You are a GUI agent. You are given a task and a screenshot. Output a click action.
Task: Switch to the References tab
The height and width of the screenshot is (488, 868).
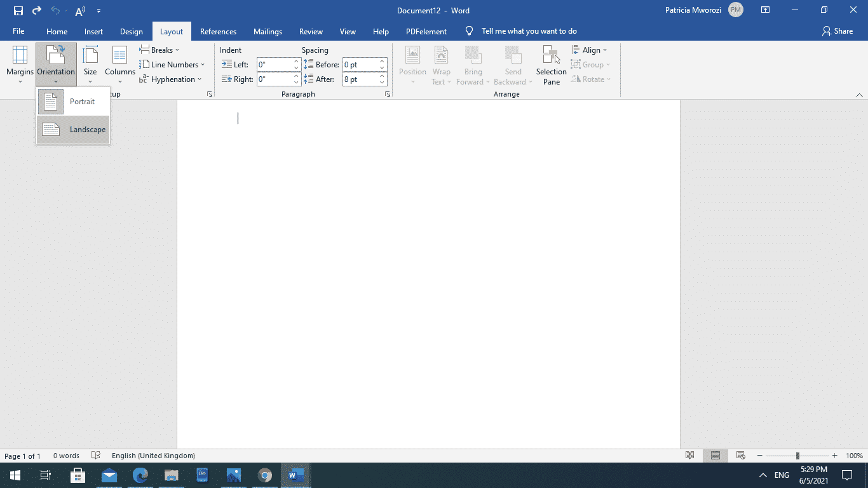[218, 32]
